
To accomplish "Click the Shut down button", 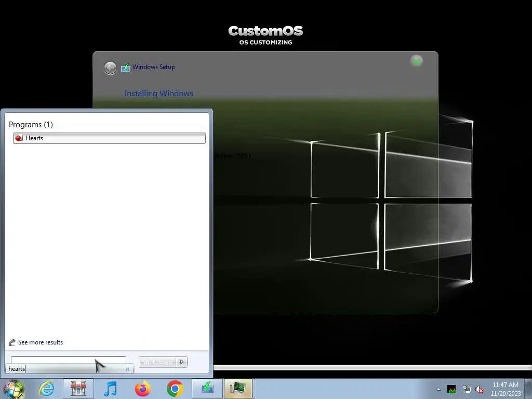I will [157, 362].
